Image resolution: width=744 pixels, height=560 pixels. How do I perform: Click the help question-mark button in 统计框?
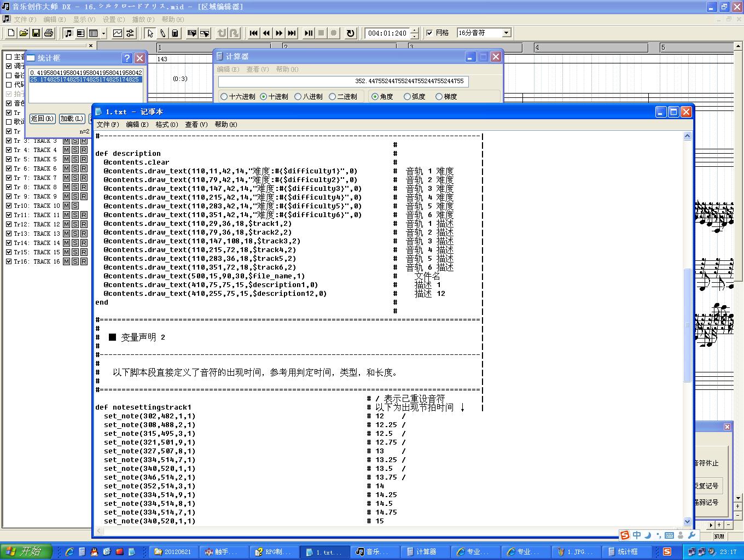[x=127, y=58]
